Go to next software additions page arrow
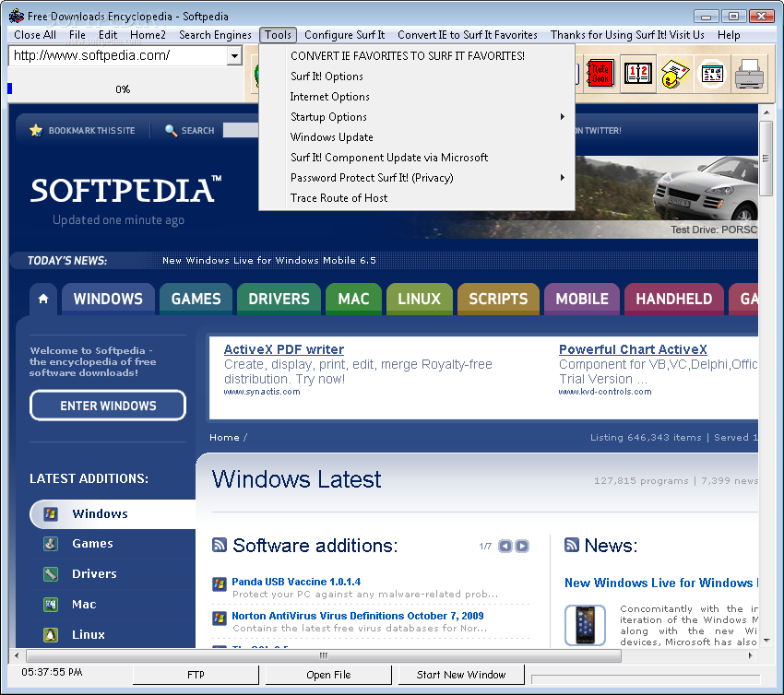Screen dimensions: 784x695 click(x=522, y=546)
